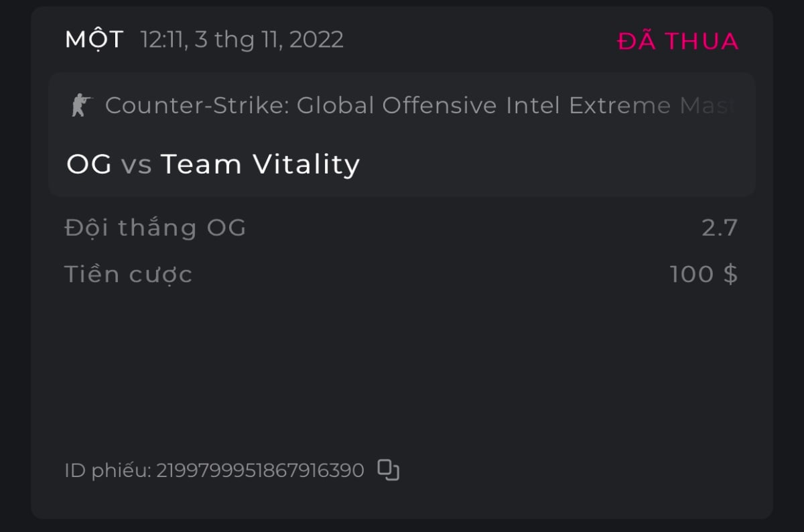This screenshot has width=804, height=532.
Task: Click the 12:11 bet time
Action: (x=163, y=40)
